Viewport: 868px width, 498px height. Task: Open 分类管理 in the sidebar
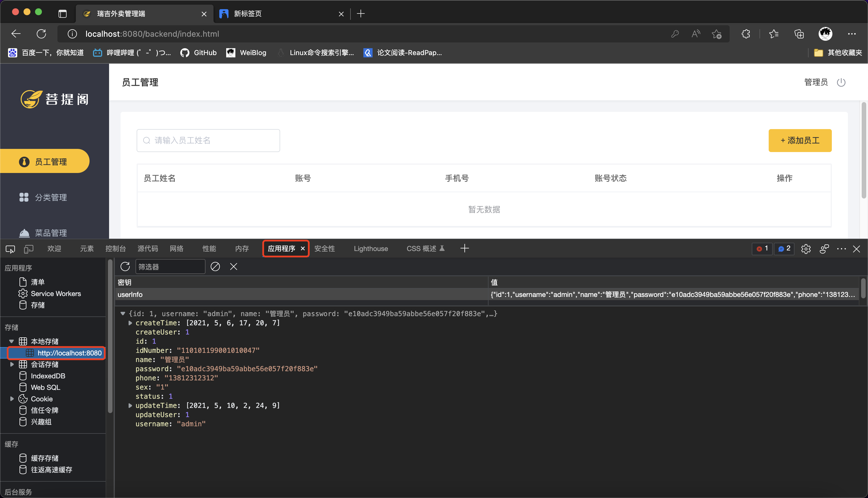(x=51, y=197)
